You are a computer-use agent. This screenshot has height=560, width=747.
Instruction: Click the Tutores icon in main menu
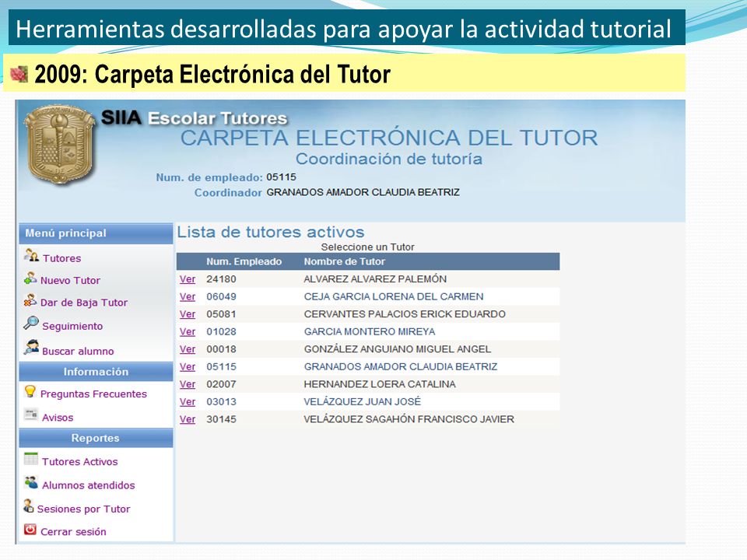(x=31, y=256)
